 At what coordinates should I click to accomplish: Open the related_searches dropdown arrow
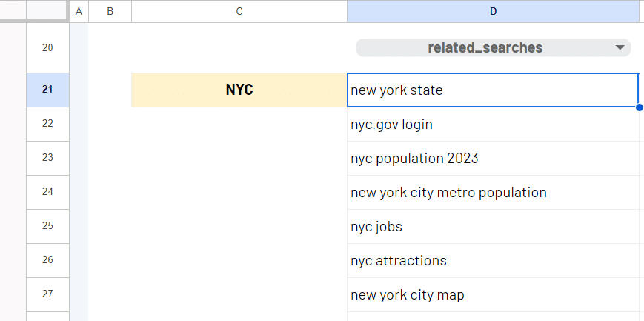point(620,48)
